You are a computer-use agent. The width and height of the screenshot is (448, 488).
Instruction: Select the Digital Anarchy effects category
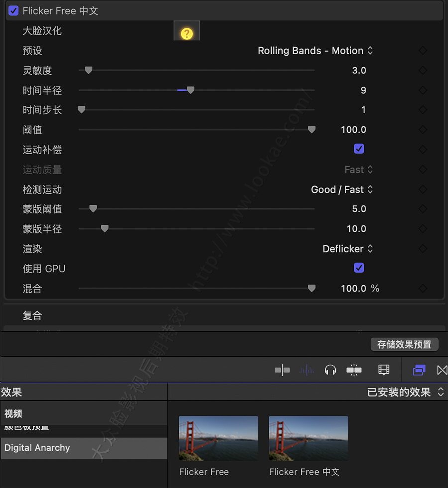tap(84, 448)
